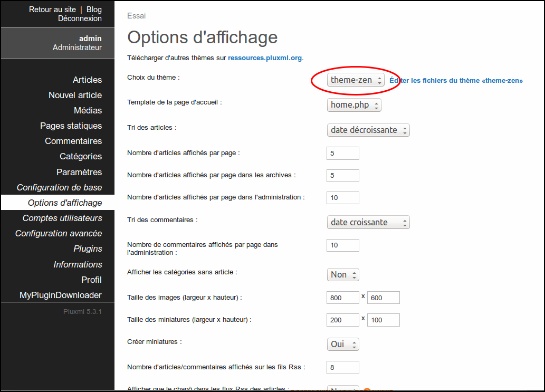Click the edit theme-zen files link
Screen dimensions: 545x392
point(456,81)
